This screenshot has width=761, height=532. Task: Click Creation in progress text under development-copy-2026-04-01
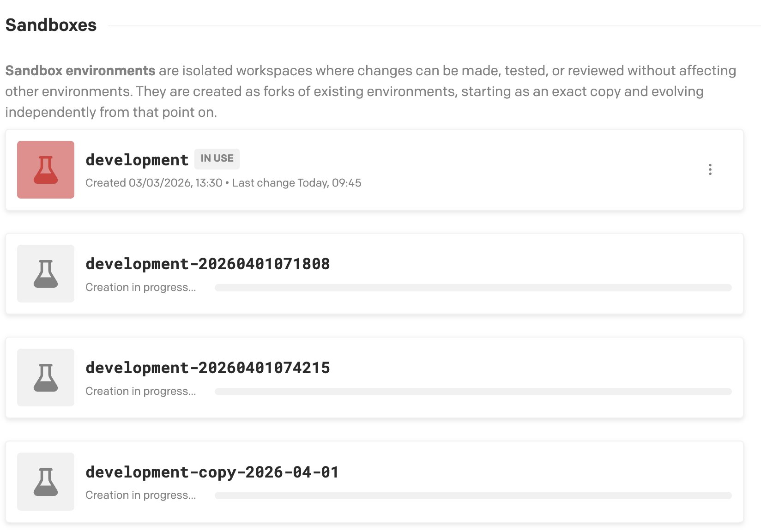point(141,495)
